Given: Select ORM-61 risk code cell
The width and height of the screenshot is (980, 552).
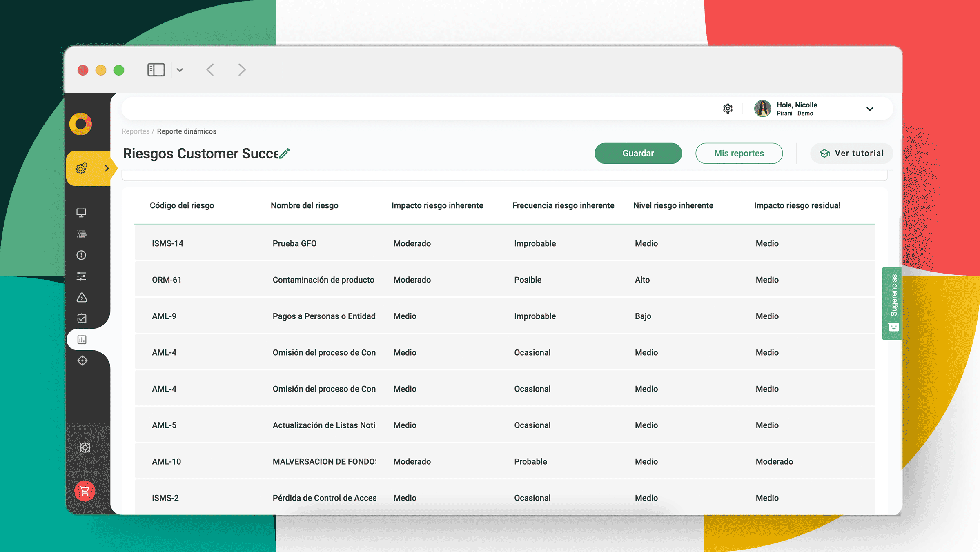Looking at the screenshot, I should click(x=167, y=280).
